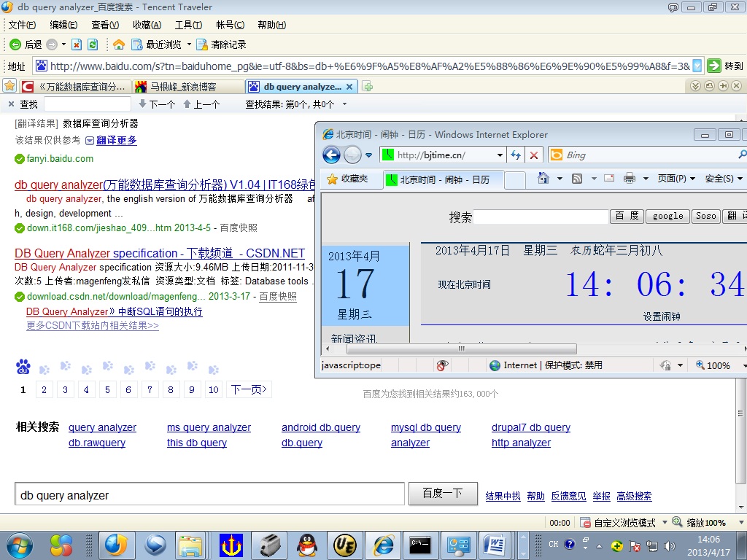Open the 工具(T) menu
Screen dimensions: 747x560
pos(188,25)
